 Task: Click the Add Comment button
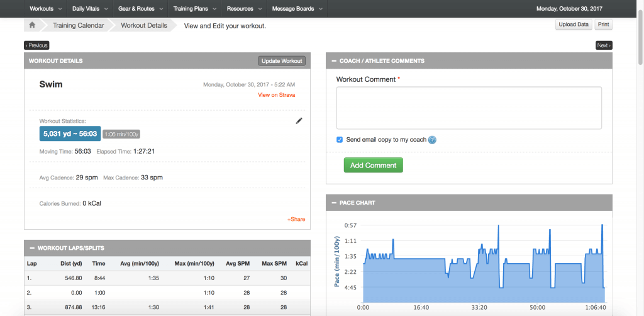(373, 166)
